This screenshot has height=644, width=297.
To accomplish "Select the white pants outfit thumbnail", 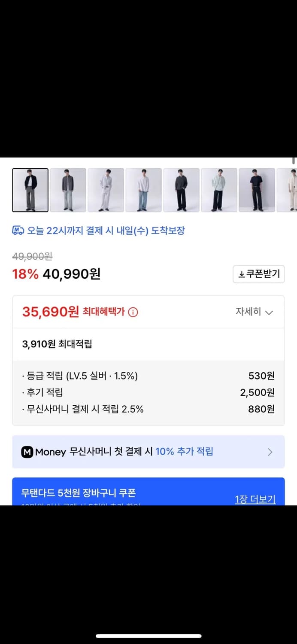I will (x=106, y=190).
